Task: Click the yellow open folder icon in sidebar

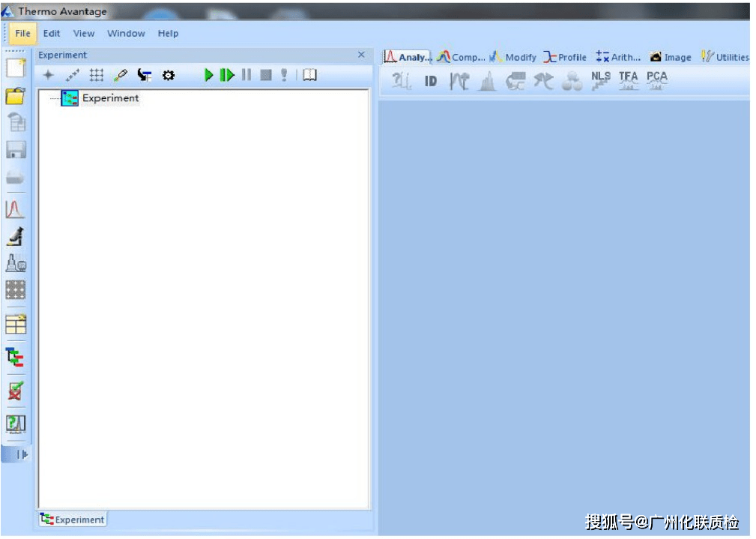Action: (15, 96)
